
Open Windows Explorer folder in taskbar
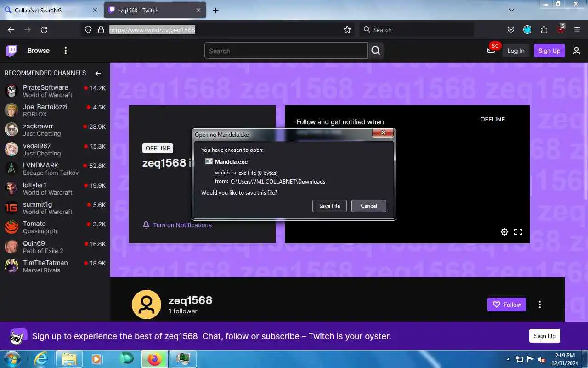[x=69, y=359]
